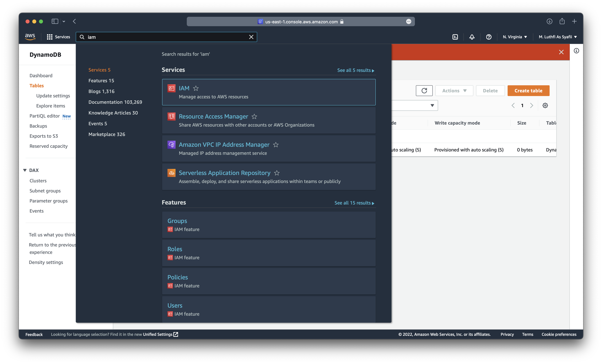Open the Safari sidebar dropdown arrow
This screenshot has width=602, height=364.
point(64,21)
